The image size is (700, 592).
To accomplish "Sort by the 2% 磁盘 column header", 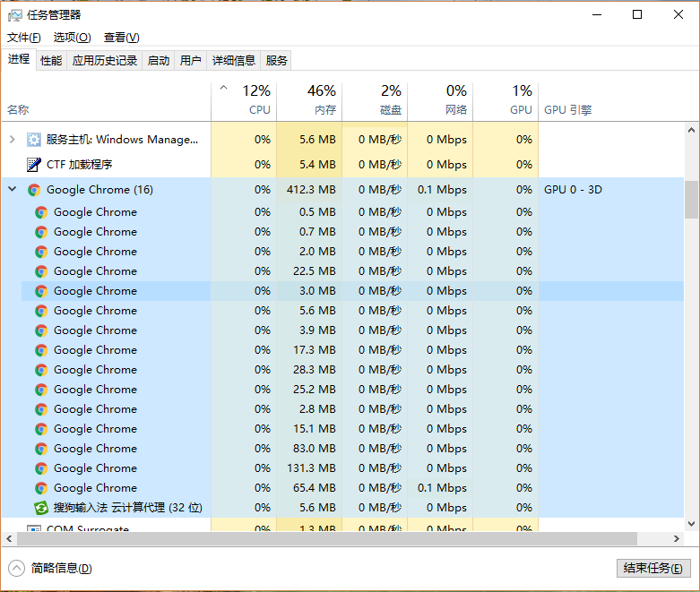I will (375, 101).
